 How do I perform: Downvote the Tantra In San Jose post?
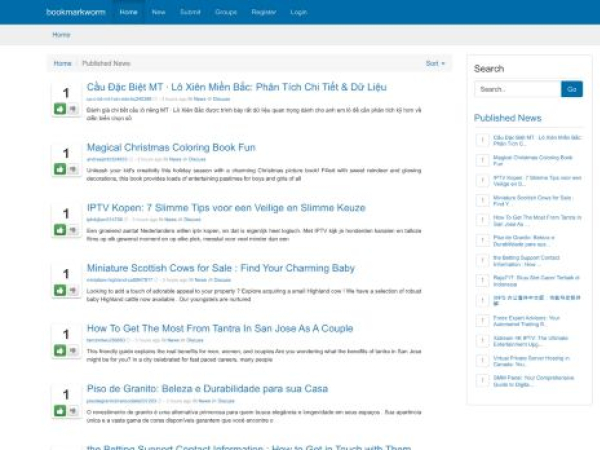[73, 350]
